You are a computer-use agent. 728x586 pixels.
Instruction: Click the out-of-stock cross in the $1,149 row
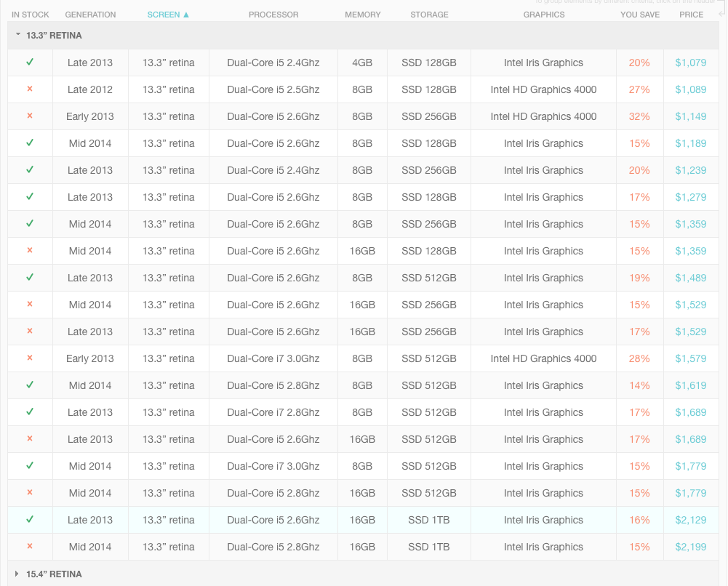(30, 116)
